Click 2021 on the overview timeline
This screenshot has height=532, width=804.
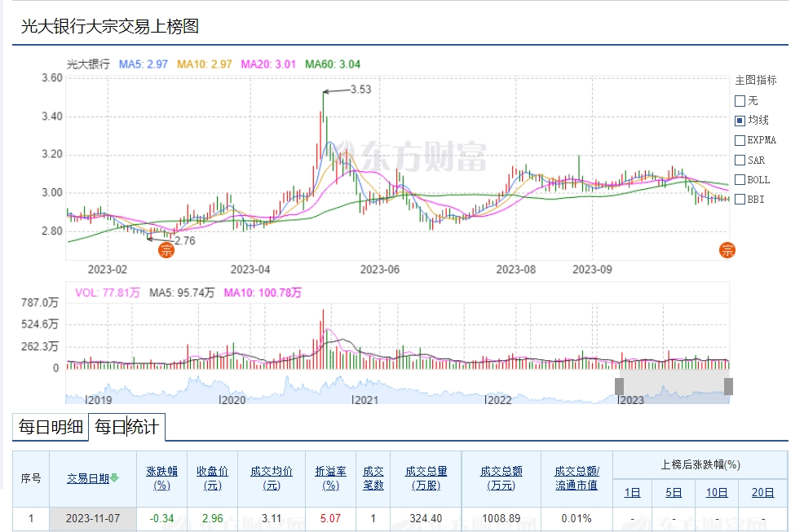[366, 400]
